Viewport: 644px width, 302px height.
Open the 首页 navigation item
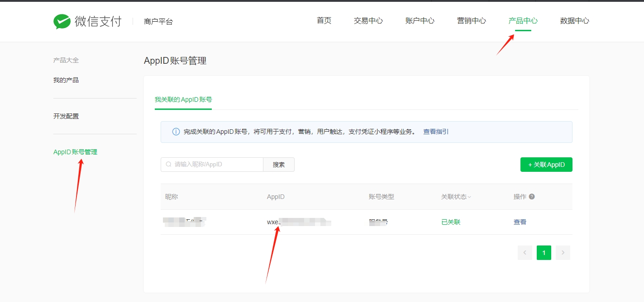(x=324, y=21)
